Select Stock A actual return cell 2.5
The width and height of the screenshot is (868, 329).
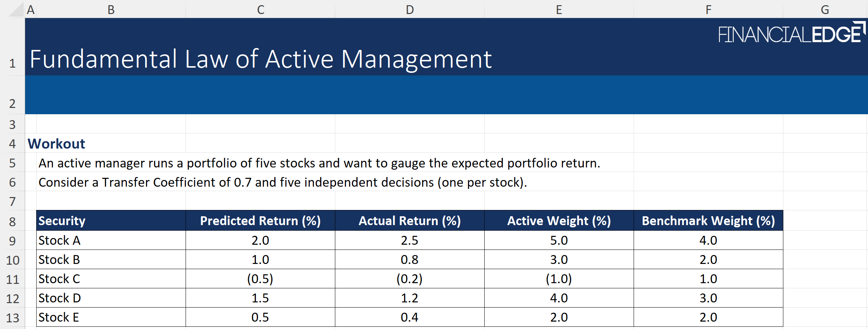[410, 240]
